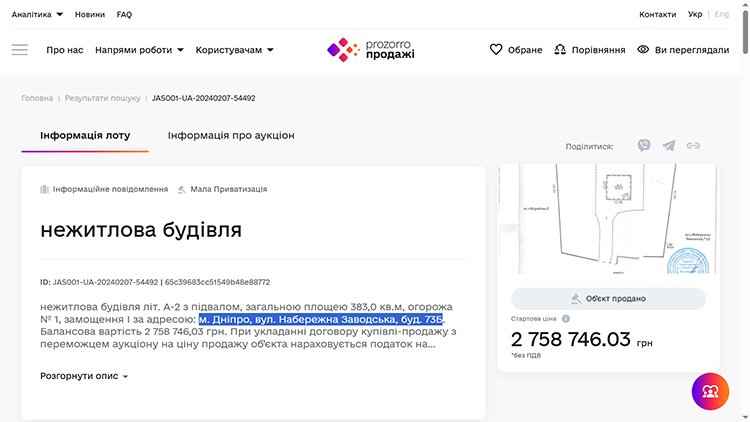The width and height of the screenshot is (750, 422).
Task: Click the Поділитися label
Action: tap(589, 146)
